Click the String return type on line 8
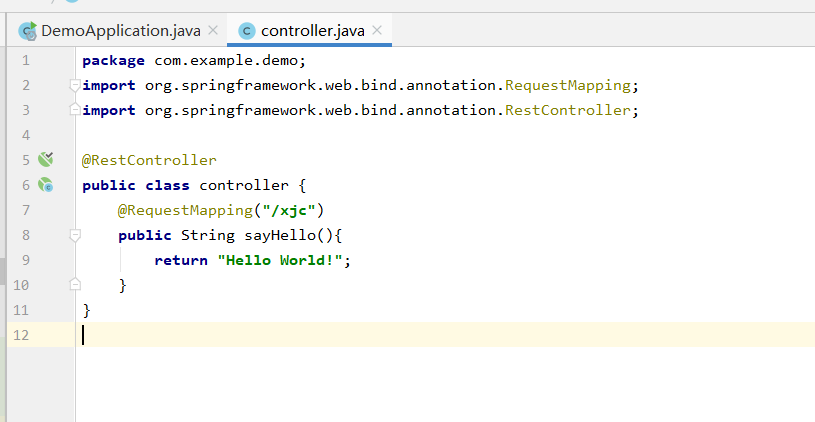This screenshot has width=815, height=422. point(208,235)
